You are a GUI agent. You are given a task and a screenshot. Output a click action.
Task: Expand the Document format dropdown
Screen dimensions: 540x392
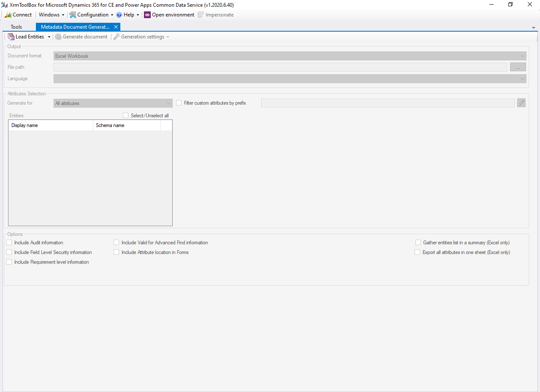523,56
